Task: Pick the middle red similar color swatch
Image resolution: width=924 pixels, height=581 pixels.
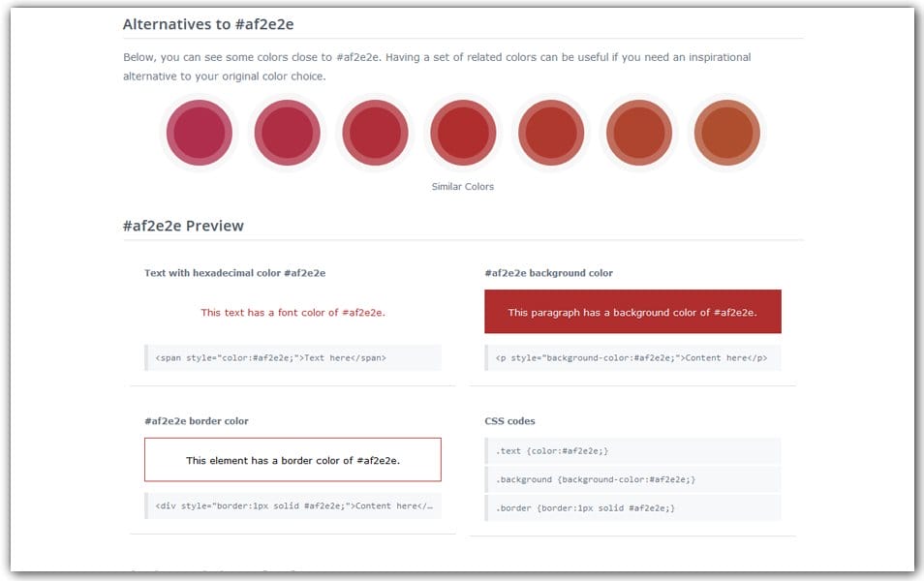Action: pos(375,132)
